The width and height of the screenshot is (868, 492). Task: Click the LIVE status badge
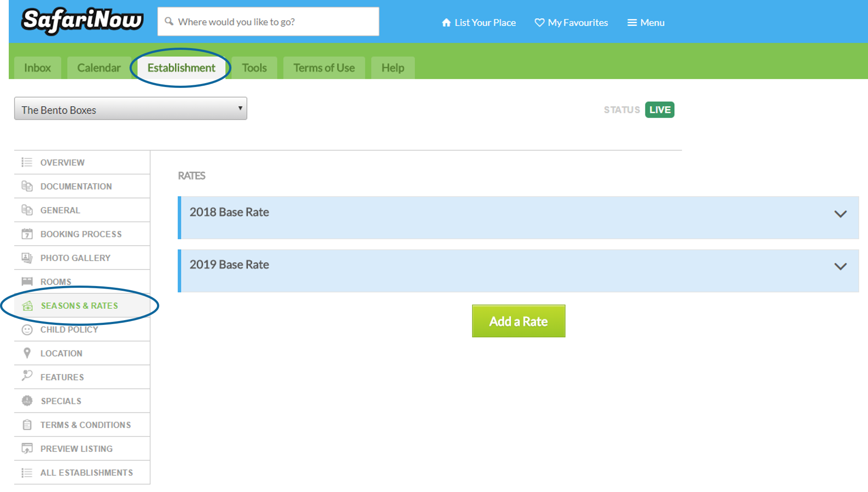pos(659,110)
